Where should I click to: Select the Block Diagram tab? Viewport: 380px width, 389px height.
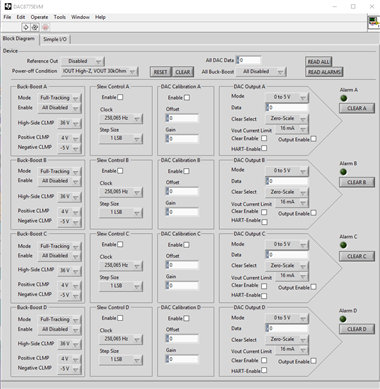coord(19,39)
